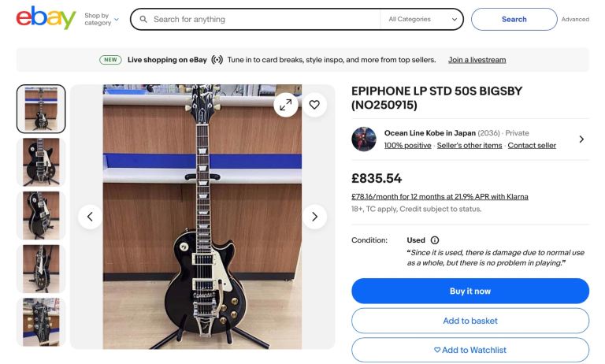Show the next guitar photo
The width and height of the screenshot is (605, 364).
pyautogui.click(x=314, y=217)
